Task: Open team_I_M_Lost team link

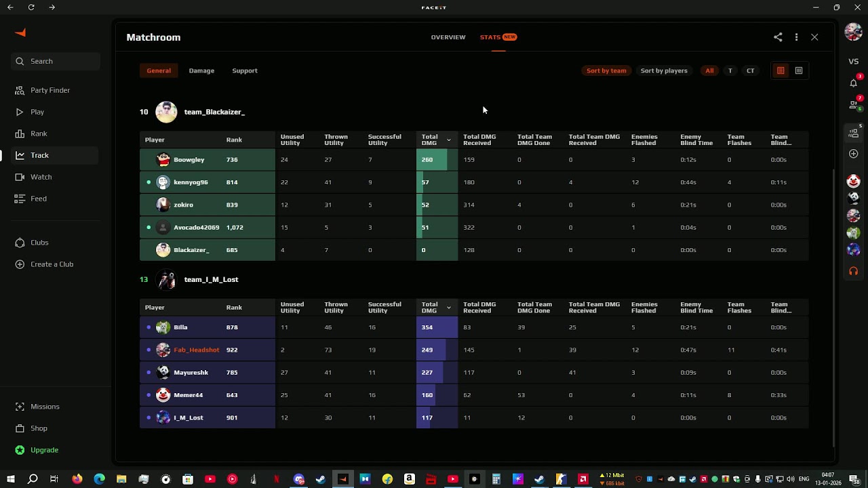Action: [211, 279]
